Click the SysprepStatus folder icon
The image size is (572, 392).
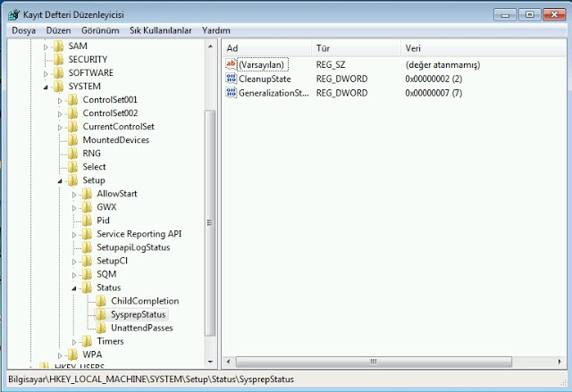[102, 314]
